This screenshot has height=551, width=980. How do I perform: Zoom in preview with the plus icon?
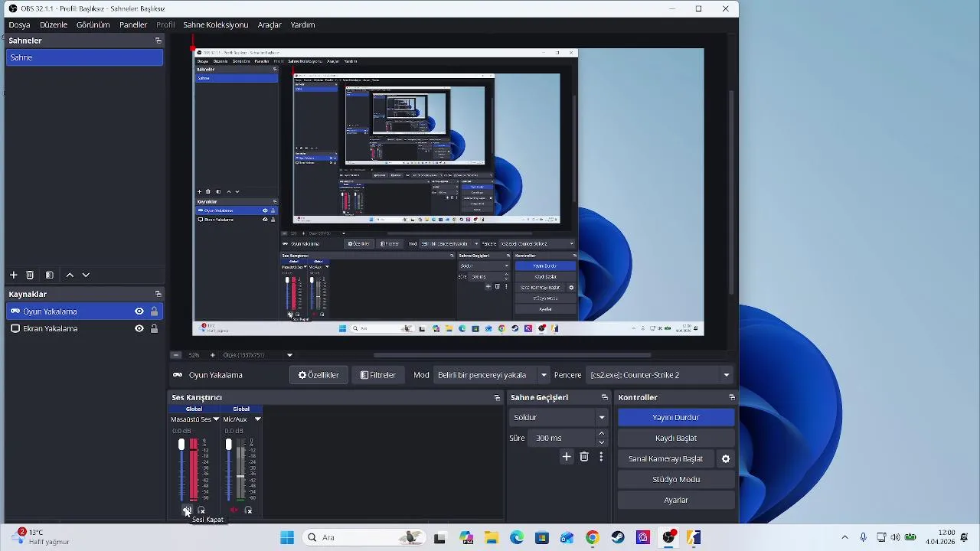213,355
